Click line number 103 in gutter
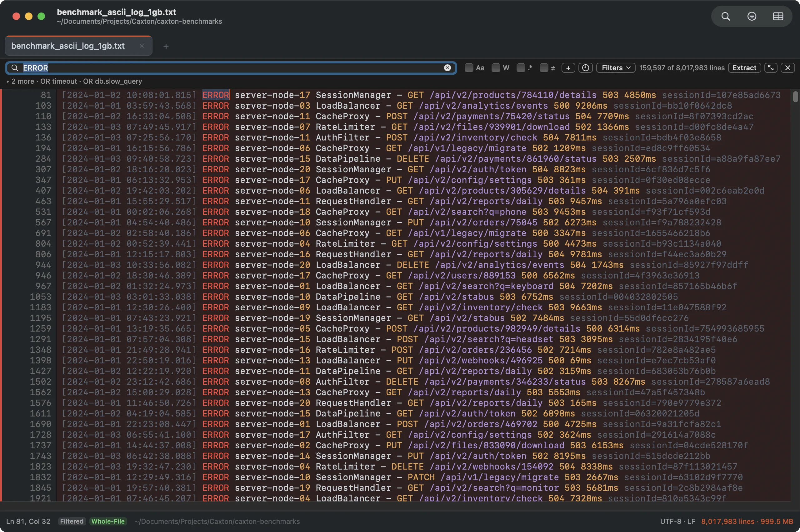The height and width of the screenshot is (532, 800). click(43, 106)
